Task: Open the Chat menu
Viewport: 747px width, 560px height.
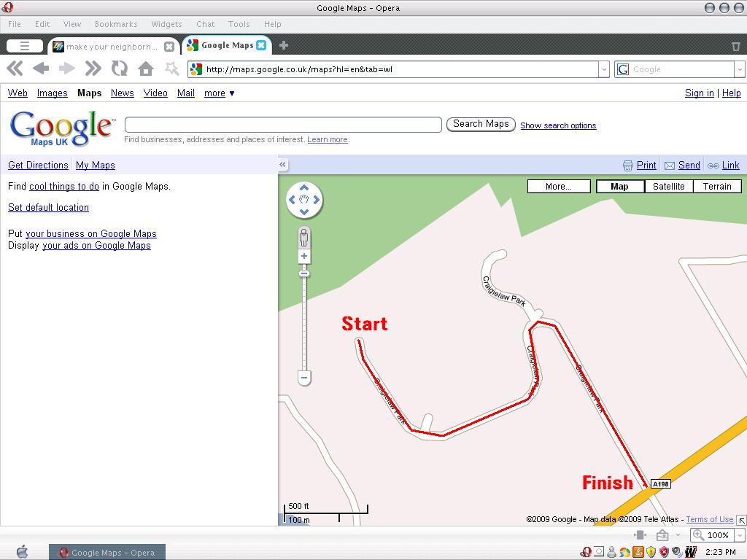Action: pos(205,24)
